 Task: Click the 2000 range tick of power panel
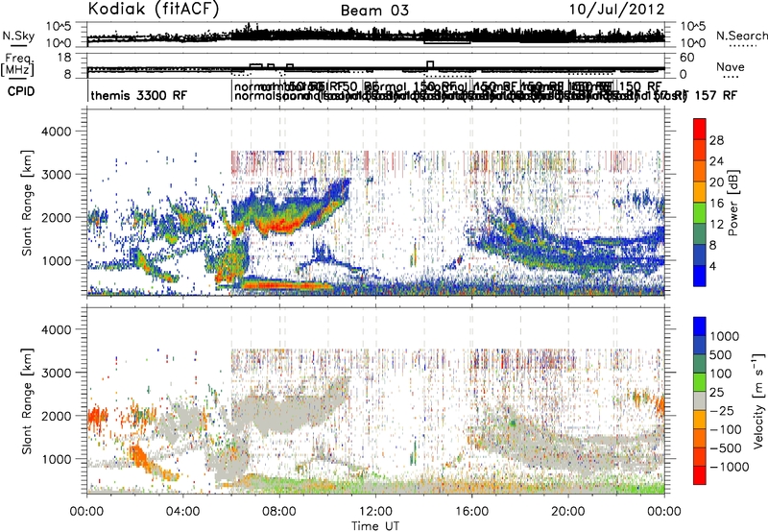pos(57,217)
